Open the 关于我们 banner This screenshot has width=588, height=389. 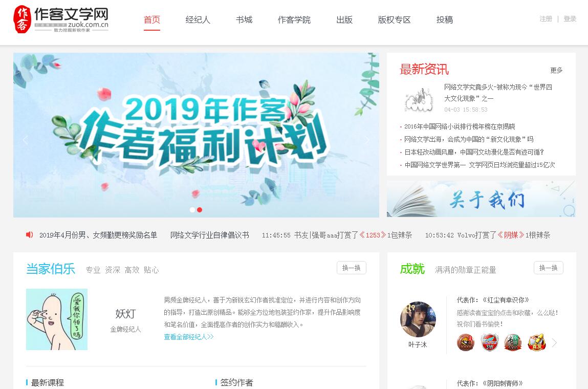pos(481,199)
